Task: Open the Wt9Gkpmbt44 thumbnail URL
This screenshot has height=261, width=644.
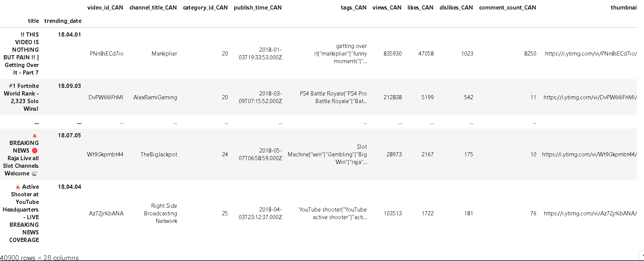Action: coord(589,154)
